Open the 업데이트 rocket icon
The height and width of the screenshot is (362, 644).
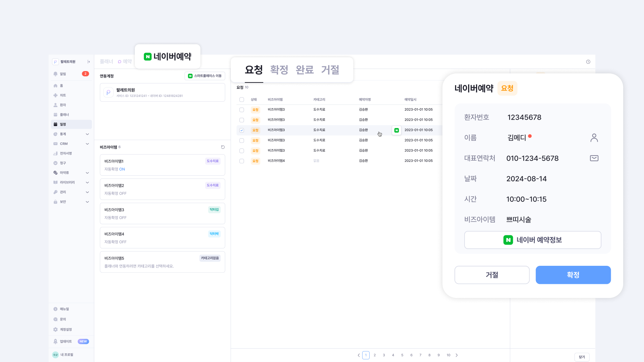click(x=55, y=342)
